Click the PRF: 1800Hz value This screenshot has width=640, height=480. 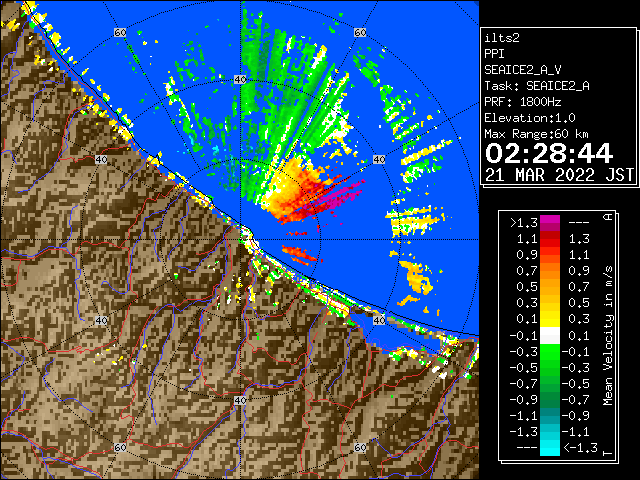[x=523, y=102]
